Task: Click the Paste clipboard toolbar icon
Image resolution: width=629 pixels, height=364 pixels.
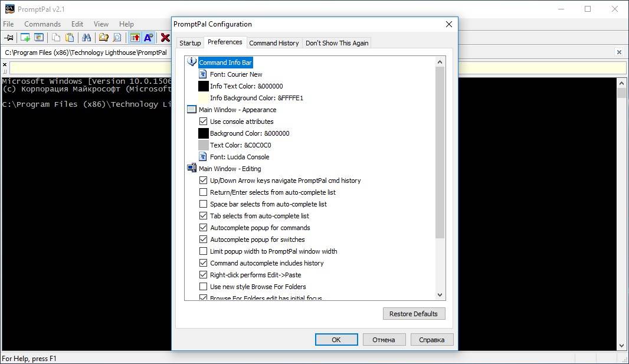Action: click(70, 38)
